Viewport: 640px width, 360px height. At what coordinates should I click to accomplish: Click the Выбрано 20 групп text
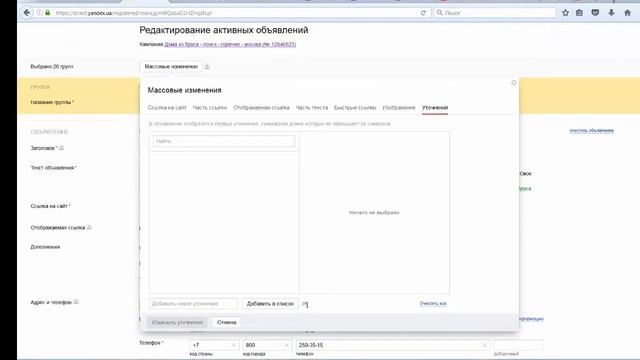[52, 67]
